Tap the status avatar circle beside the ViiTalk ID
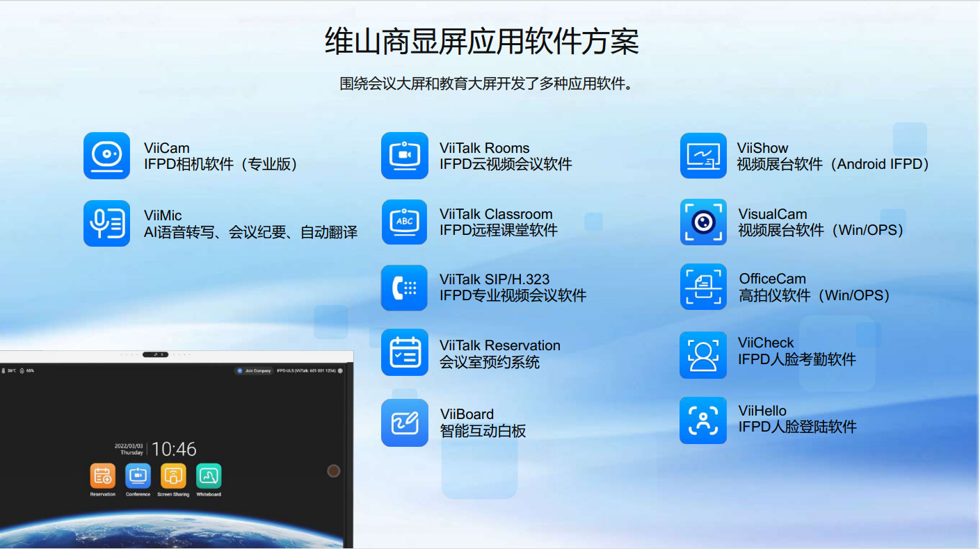 point(340,370)
